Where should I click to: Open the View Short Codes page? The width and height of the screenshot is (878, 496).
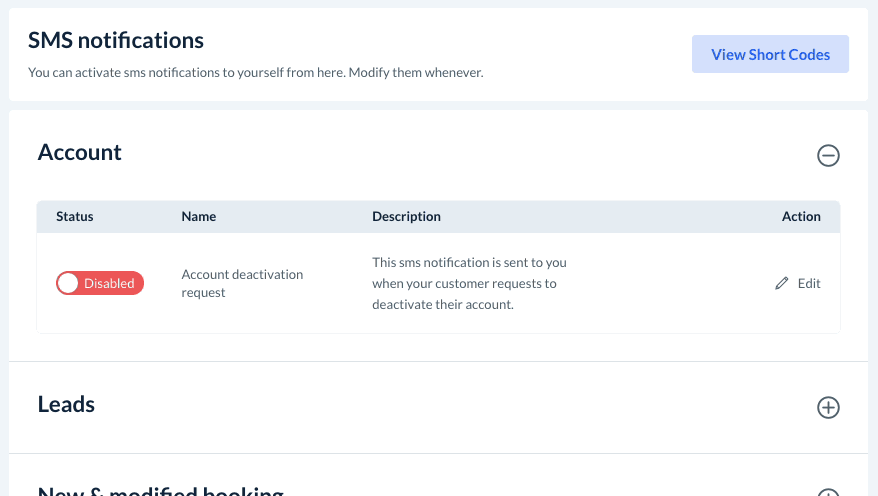pos(770,55)
